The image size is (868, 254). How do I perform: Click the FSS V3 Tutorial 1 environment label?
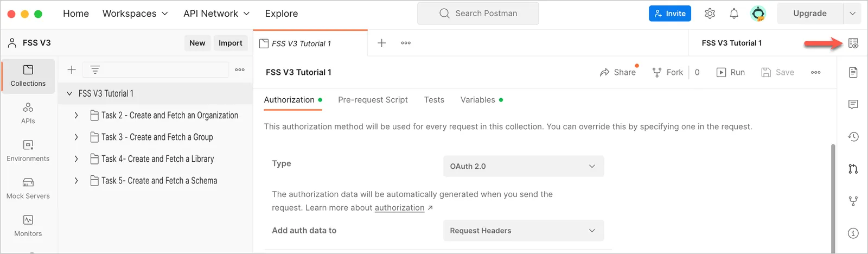(x=732, y=43)
